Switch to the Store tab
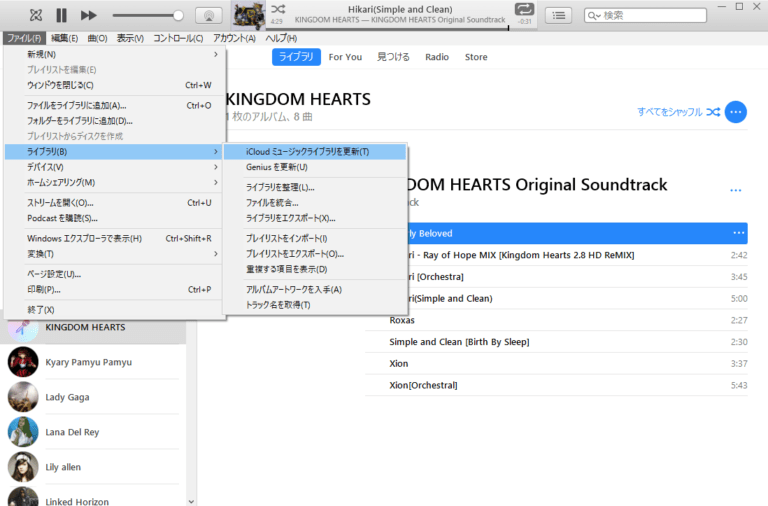Viewport: 768px width, 506px height. [x=476, y=57]
